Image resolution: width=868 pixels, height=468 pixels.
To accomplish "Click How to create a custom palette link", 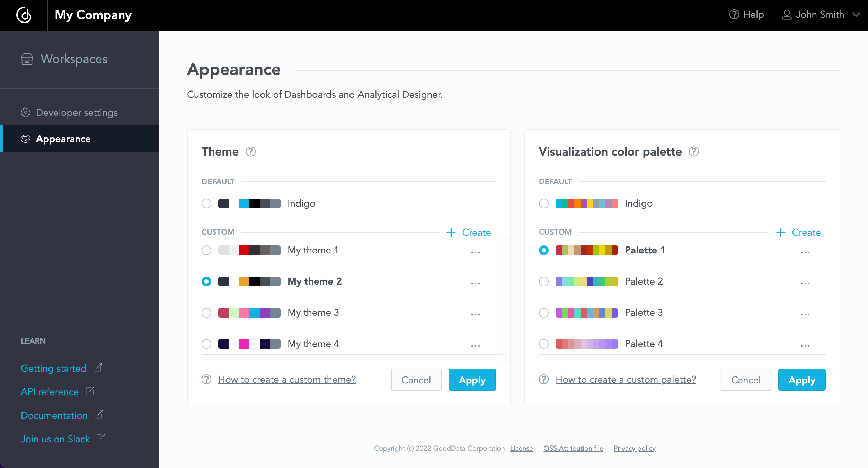I will pos(625,380).
